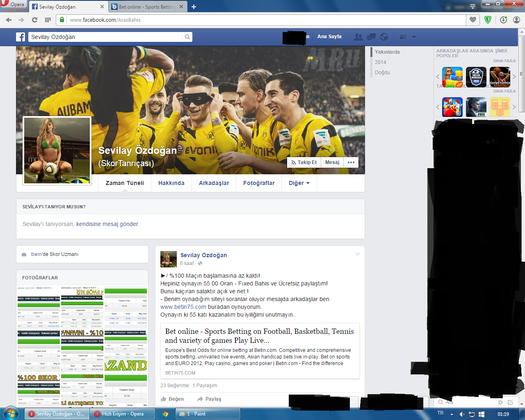Open chat settings gear icon
The width and height of the screenshot is (525, 420).
coord(500,402)
